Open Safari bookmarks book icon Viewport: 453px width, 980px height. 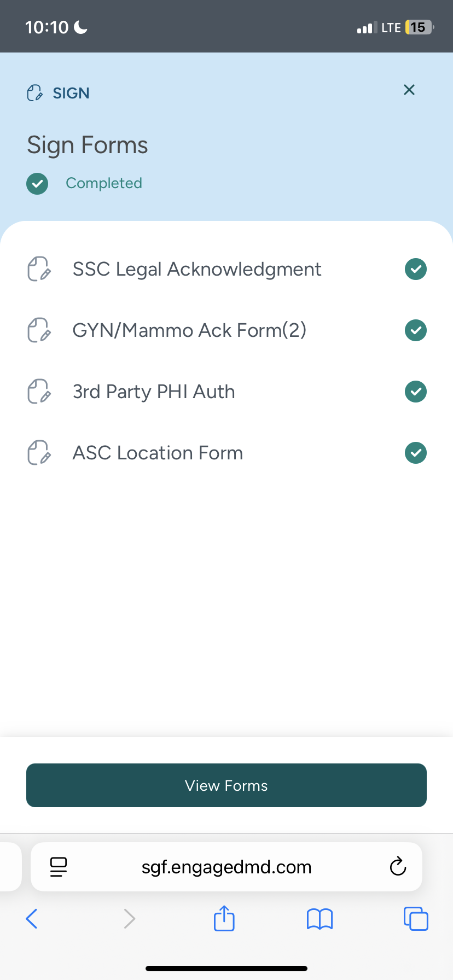(320, 919)
